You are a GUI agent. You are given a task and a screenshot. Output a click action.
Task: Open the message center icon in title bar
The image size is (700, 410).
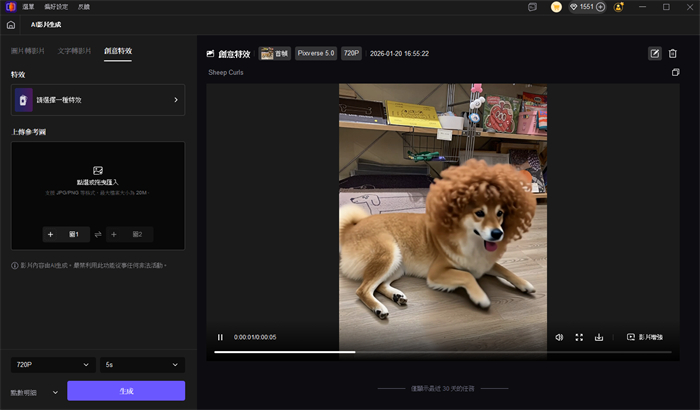click(x=532, y=7)
